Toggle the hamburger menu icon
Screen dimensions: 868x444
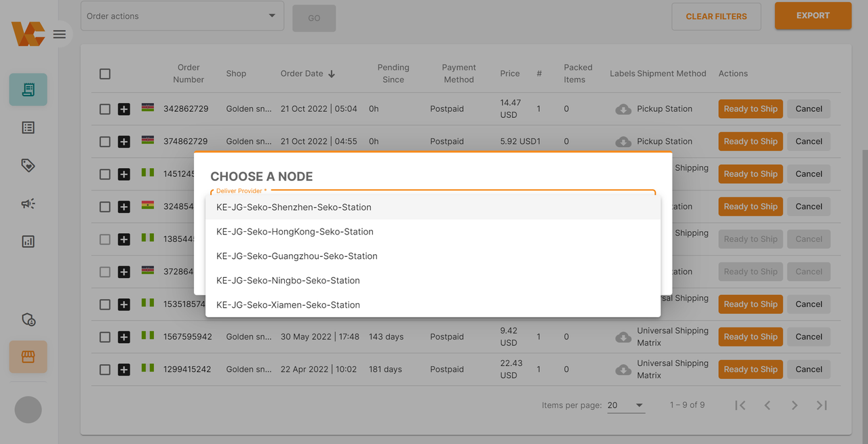pyautogui.click(x=60, y=34)
